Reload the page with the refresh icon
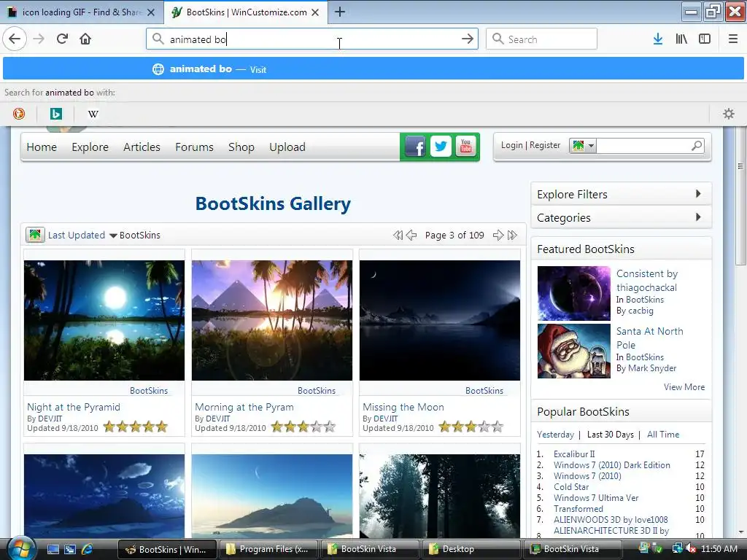Viewport: 747px width, 560px height. pyautogui.click(x=62, y=39)
